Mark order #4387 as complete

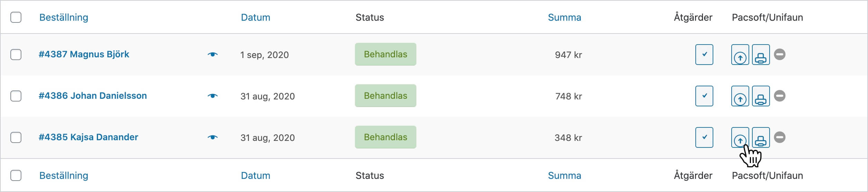704,55
